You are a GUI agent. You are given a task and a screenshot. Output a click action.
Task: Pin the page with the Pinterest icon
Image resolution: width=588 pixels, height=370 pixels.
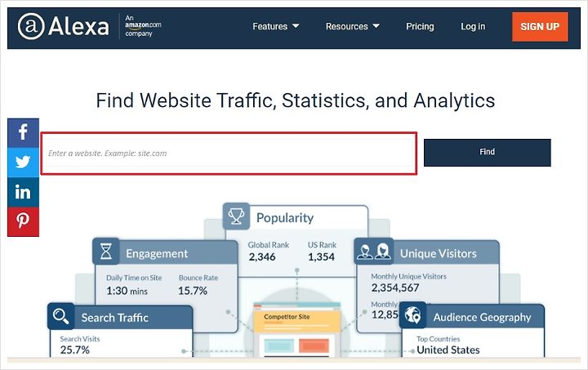(23, 221)
